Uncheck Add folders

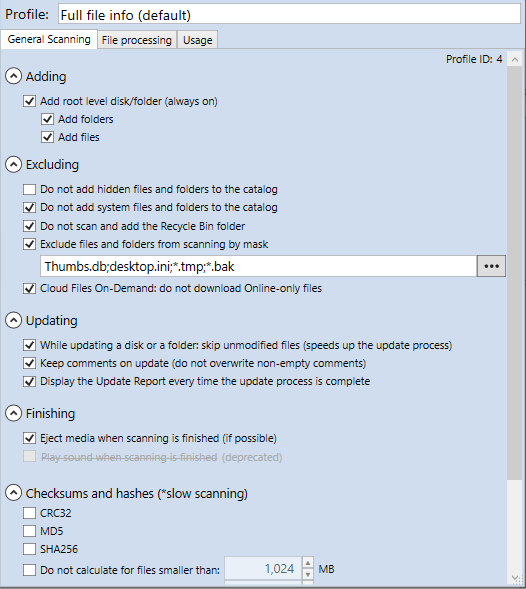pos(47,119)
